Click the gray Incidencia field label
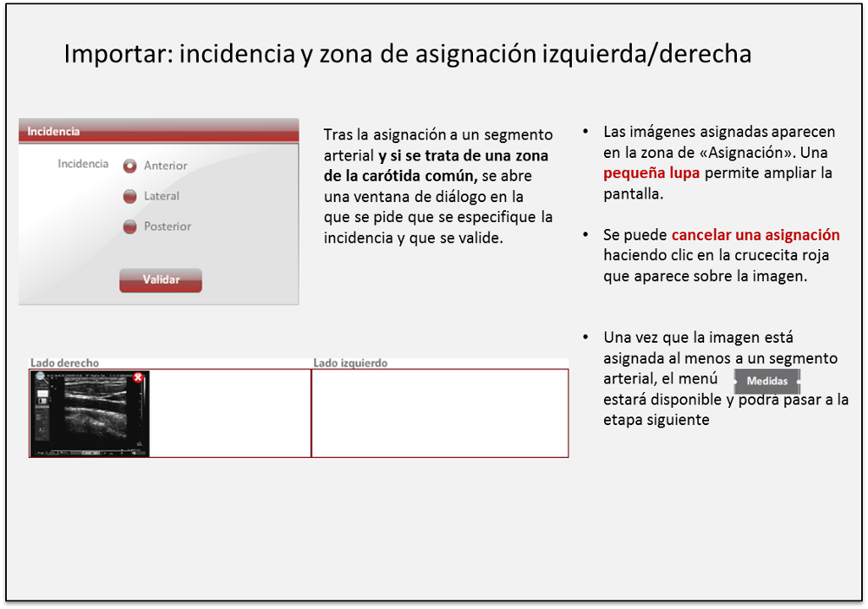This screenshot has width=868, height=609. 83,164
